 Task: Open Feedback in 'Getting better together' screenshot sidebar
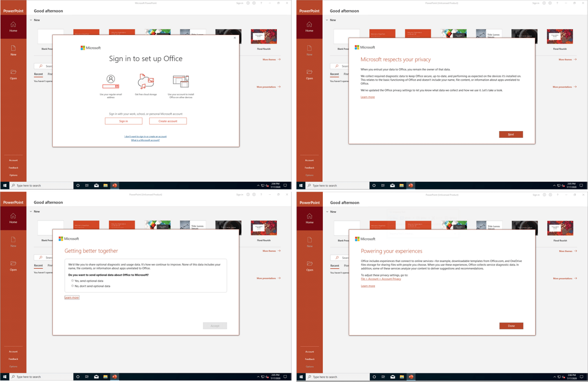[x=13, y=359]
